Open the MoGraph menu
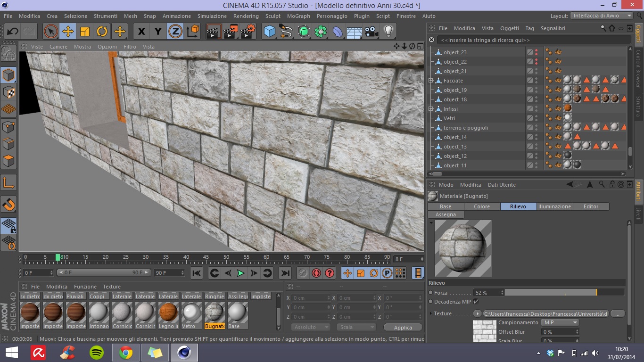The width and height of the screenshot is (644, 362). pos(298,16)
